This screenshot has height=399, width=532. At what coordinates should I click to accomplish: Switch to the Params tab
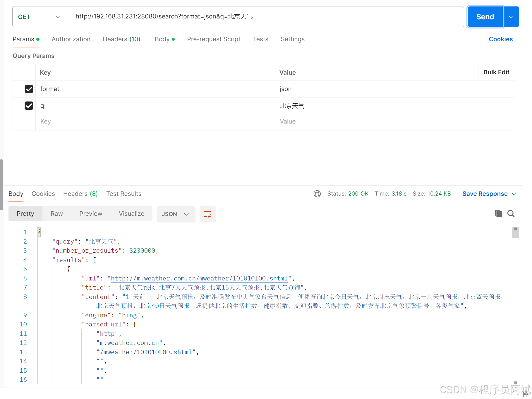26,39
